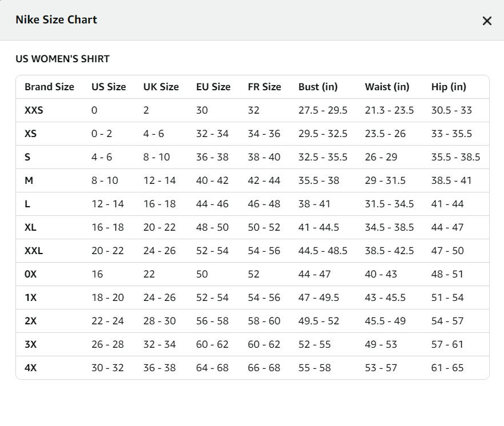
Task: Click the XXL brand size row label
Action: [34, 251]
